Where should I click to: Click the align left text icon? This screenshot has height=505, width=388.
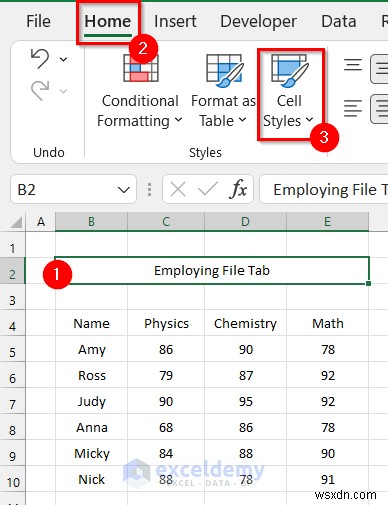pos(353,109)
